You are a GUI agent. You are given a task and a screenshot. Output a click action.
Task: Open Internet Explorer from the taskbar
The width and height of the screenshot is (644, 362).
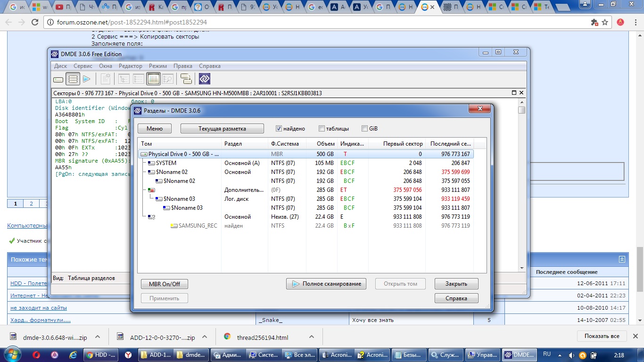coord(73,355)
